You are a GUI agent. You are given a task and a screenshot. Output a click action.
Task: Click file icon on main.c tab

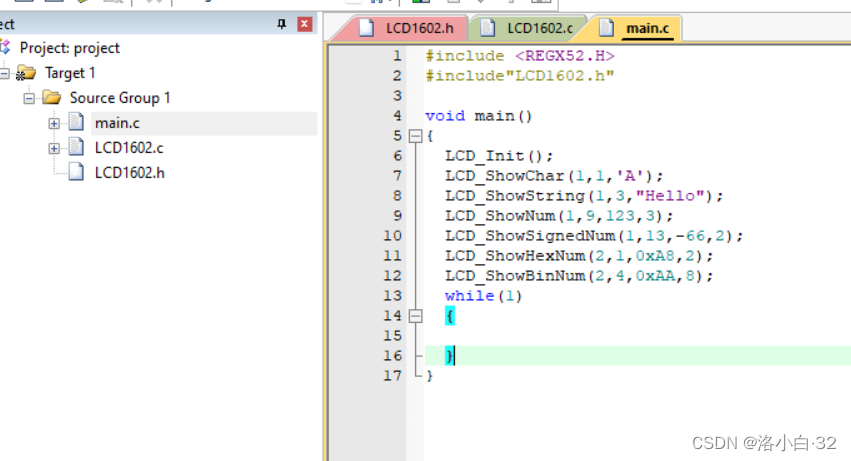pyautogui.click(x=606, y=28)
